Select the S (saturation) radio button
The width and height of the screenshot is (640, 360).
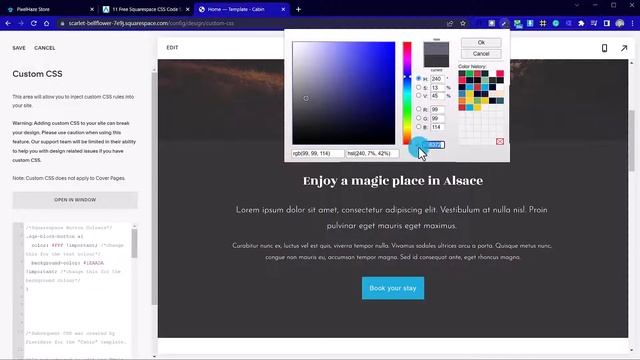pyautogui.click(x=418, y=87)
